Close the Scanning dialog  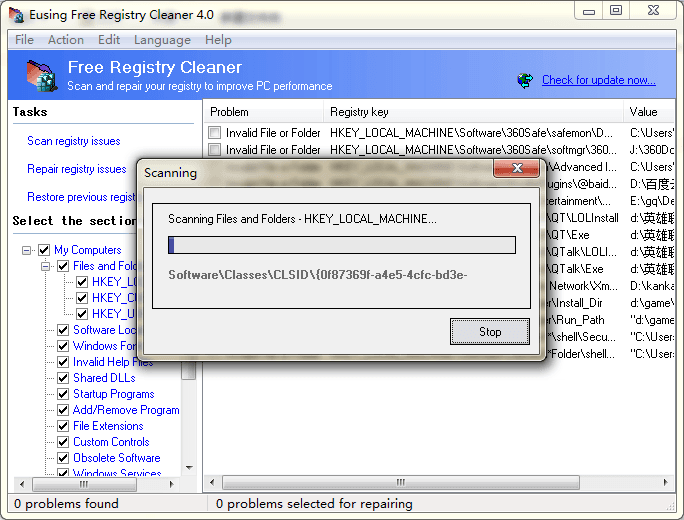coord(517,168)
